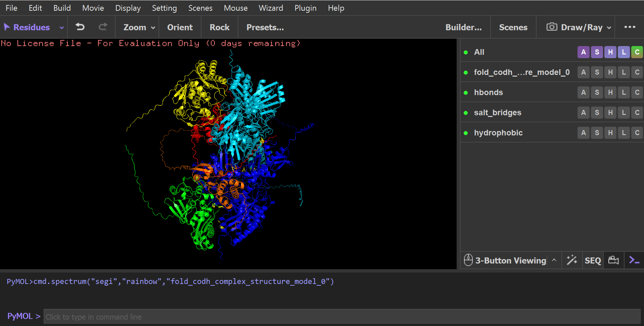Image resolution: width=644 pixels, height=326 pixels.
Task: Click the redo arrow icon
Action: pyautogui.click(x=103, y=27)
